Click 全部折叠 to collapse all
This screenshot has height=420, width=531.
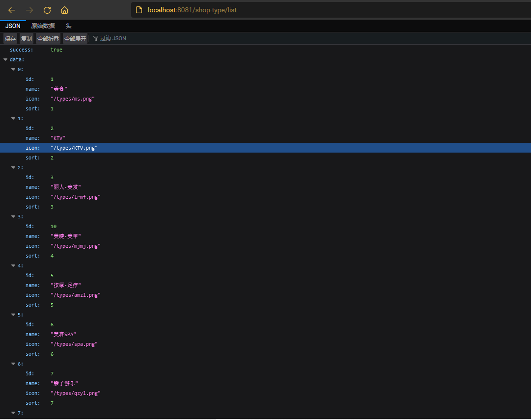click(x=48, y=39)
